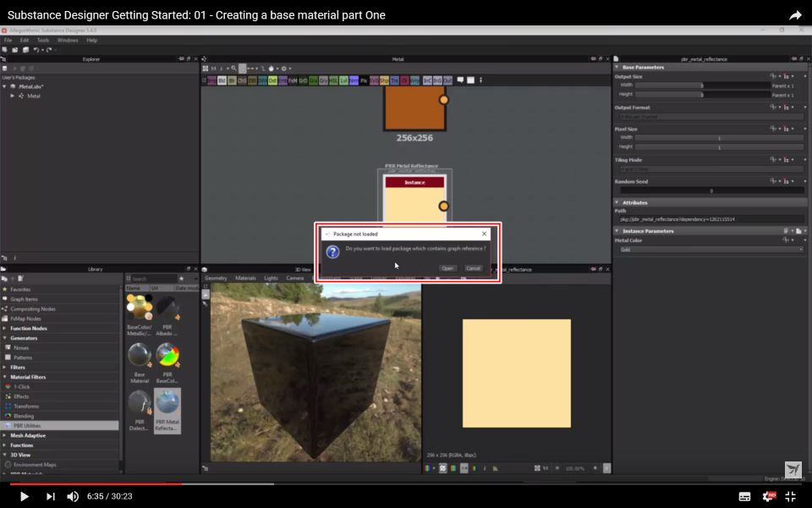This screenshot has width=812, height=508.
Task: Toggle the checkered tiling display in 2D view toolbar
Action: point(442,468)
